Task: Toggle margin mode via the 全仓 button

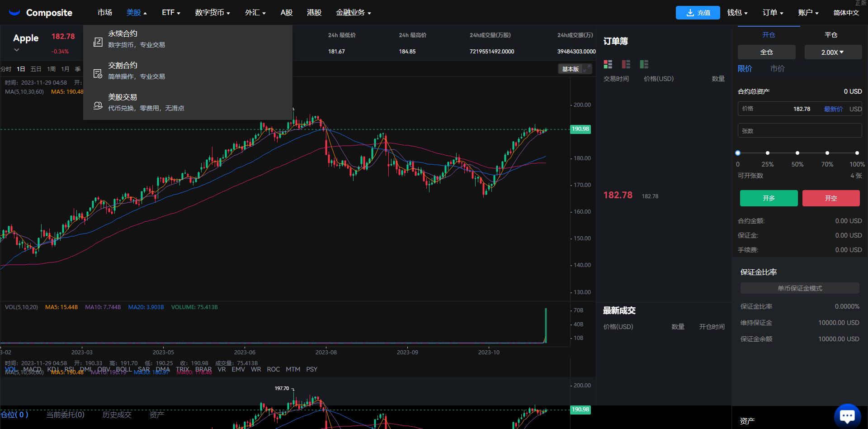Action: (x=766, y=52)
